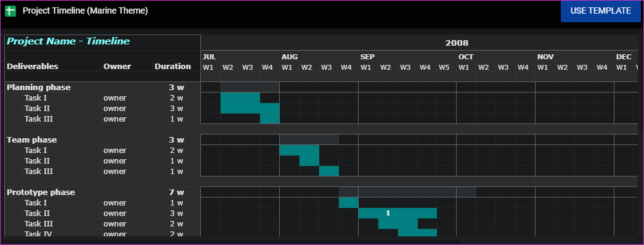Select the 2008 year header cell
Screen dimensions: 644x245
click(457, 43)
